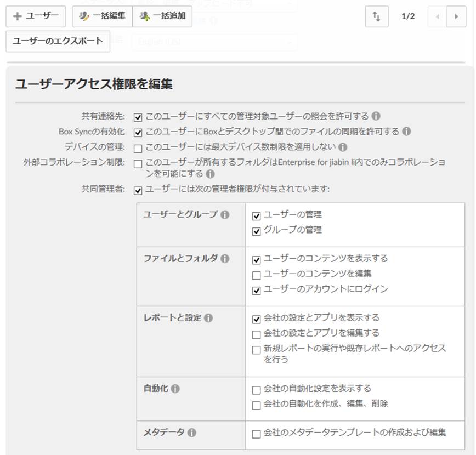This screenshot has height=455, width=476.
Task: Click info icon beside 自動化
Action: [175, 389]
